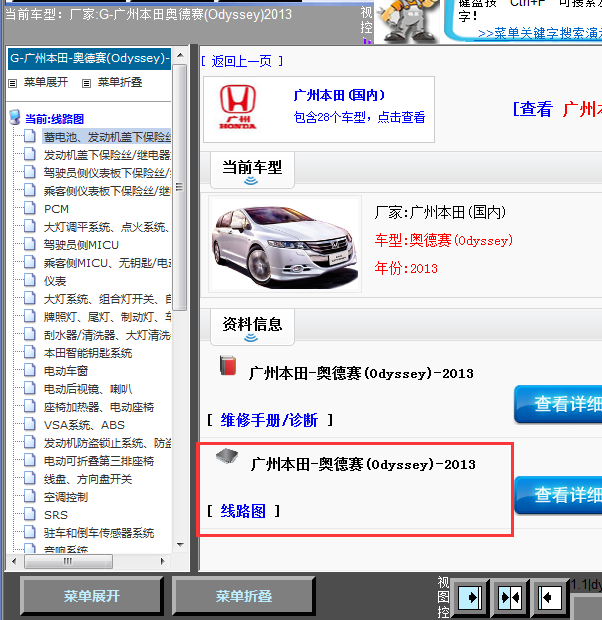Click the bottom 菜单展开 button
This screenshot has width=602, height=620.
92,595
